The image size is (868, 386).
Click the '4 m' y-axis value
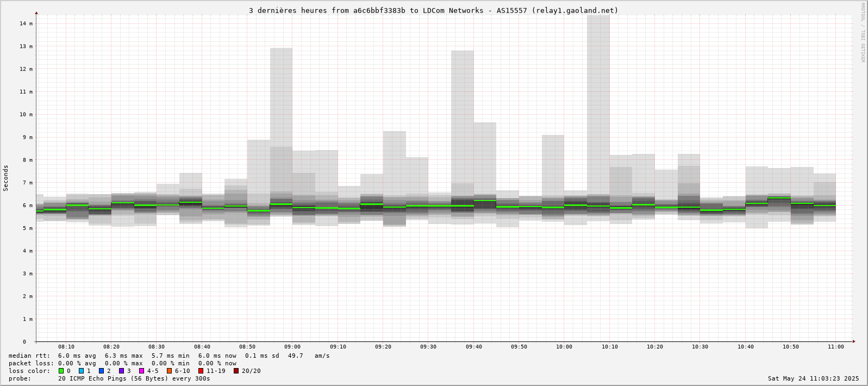[x=28, y=251]
